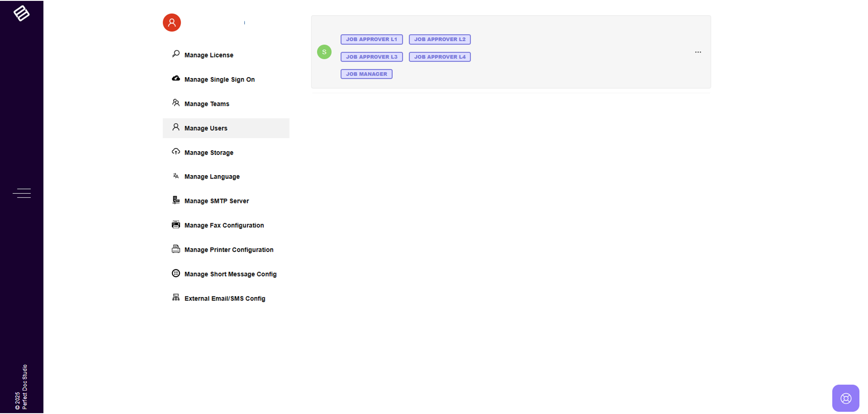Open External Email/SMS Config
868x414 pixels.
coord(224,299)
